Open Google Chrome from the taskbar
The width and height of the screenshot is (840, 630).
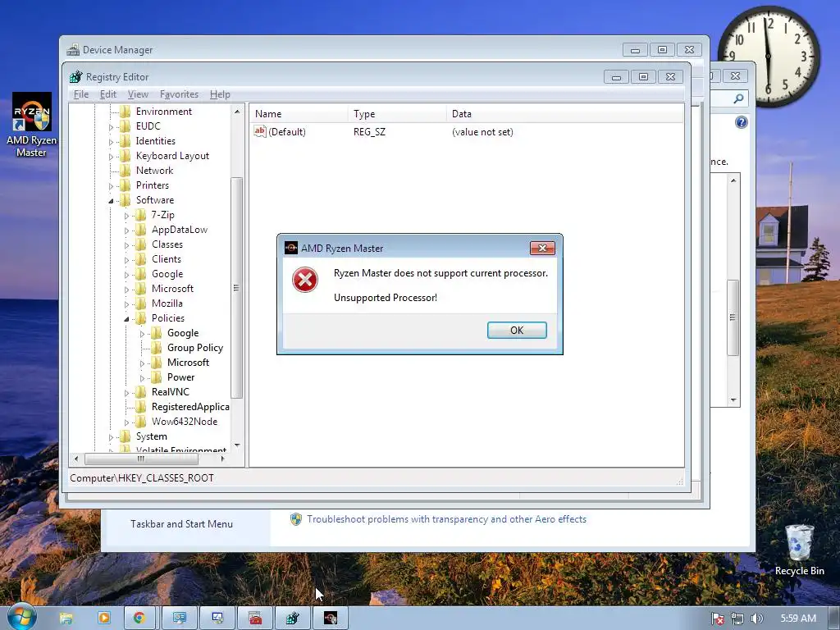coord(139,619)
